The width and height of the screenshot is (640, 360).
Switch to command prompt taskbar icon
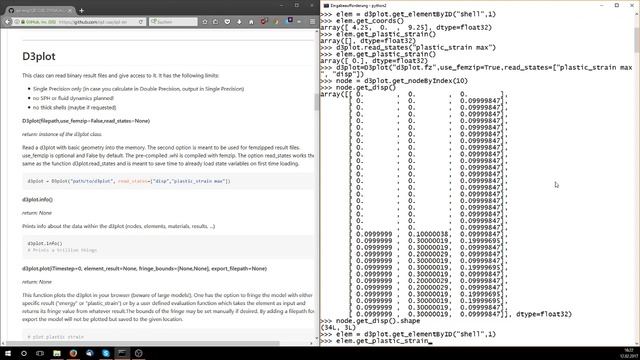pos(122,353)
